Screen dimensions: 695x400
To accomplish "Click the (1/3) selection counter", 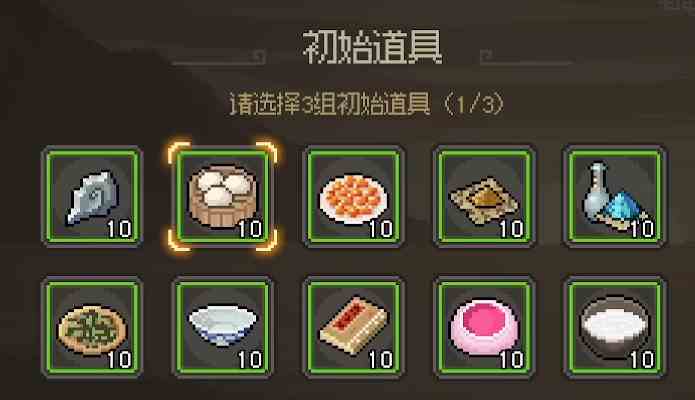I will [474, 105].
